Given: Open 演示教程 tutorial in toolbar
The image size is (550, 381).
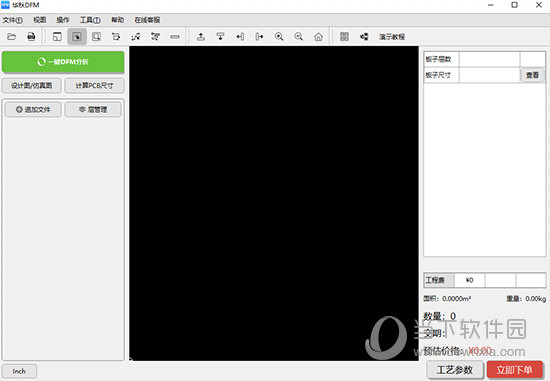Looking at the screenshot, I should pyautogui.click(x=392, y=37).
